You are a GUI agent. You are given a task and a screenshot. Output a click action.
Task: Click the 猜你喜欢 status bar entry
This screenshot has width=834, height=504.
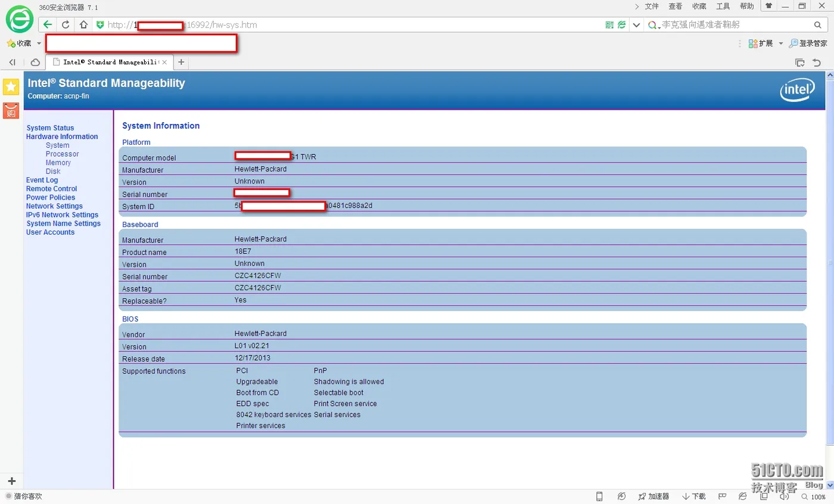(24, 496)
